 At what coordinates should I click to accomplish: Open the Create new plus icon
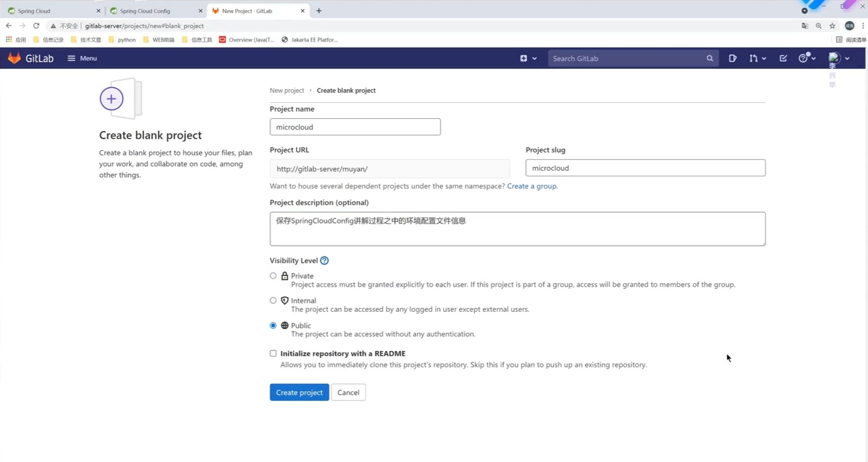523,58
